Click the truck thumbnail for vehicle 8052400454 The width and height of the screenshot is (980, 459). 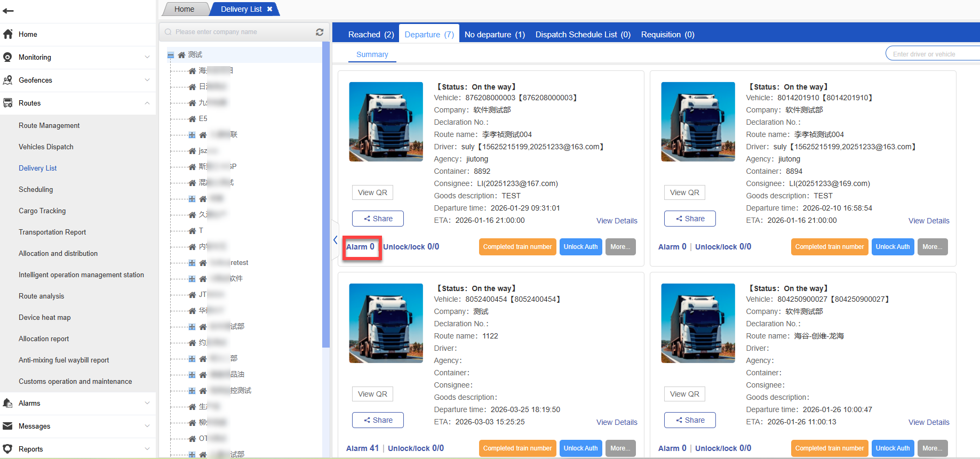coord(386,323)
